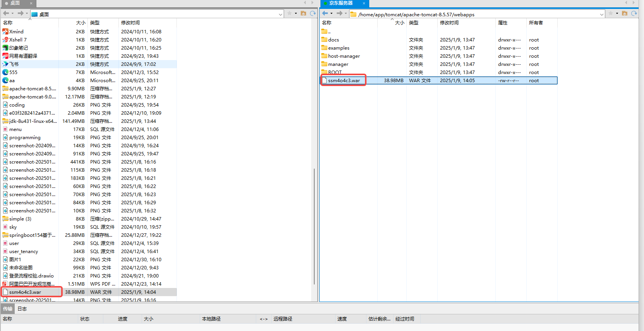The height and width of the screenshot is (331, 644).
Task: Select local ssm4o4c3.war file
Action: point(25,292)
